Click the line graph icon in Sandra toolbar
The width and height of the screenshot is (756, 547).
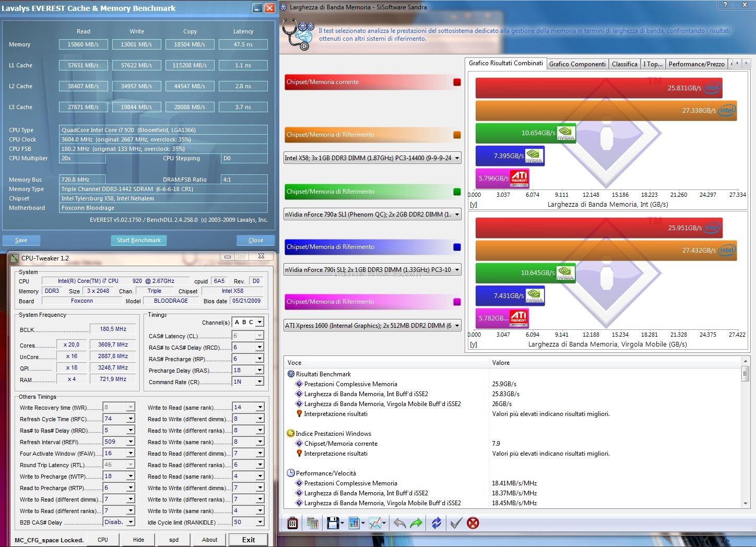(375, 522)
